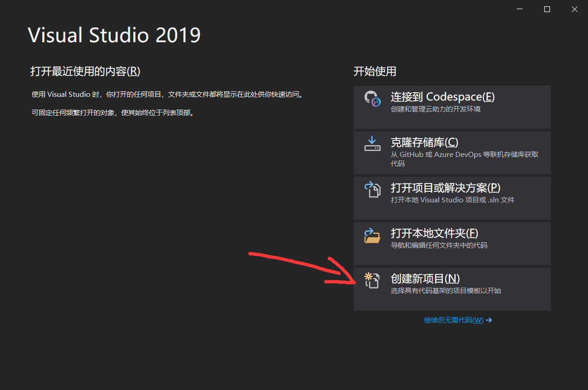Click the text 选择具有代码基架的项目模板以开始
Screen dimensions: 588x390
[446, 291]
